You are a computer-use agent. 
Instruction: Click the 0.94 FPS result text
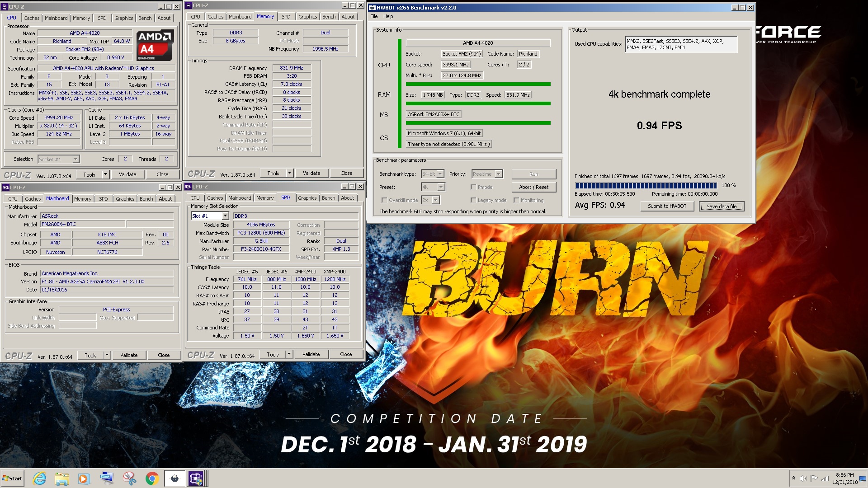tap(659, 126)
